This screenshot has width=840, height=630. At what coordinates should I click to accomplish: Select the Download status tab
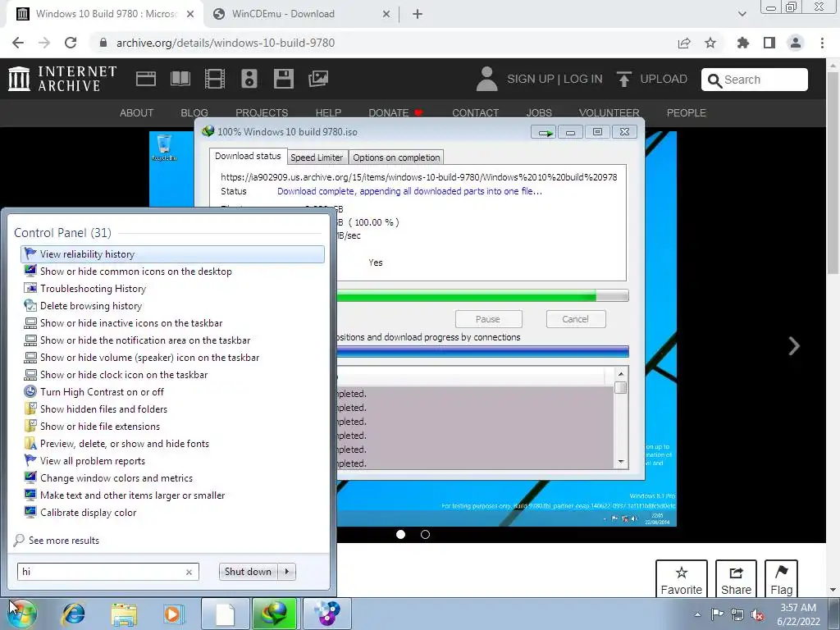coord(248,156)
